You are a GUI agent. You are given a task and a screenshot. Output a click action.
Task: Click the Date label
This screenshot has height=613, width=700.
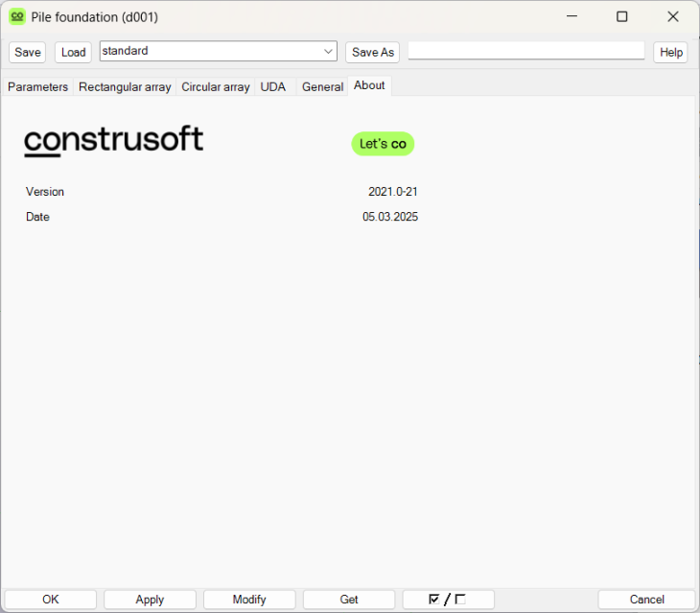pyautogui.click(x=37, y=217)
